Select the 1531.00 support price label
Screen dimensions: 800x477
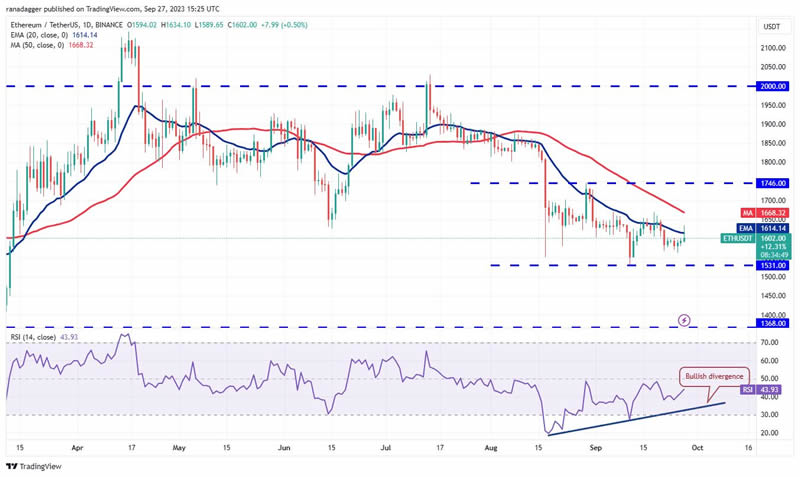point(773,265)
